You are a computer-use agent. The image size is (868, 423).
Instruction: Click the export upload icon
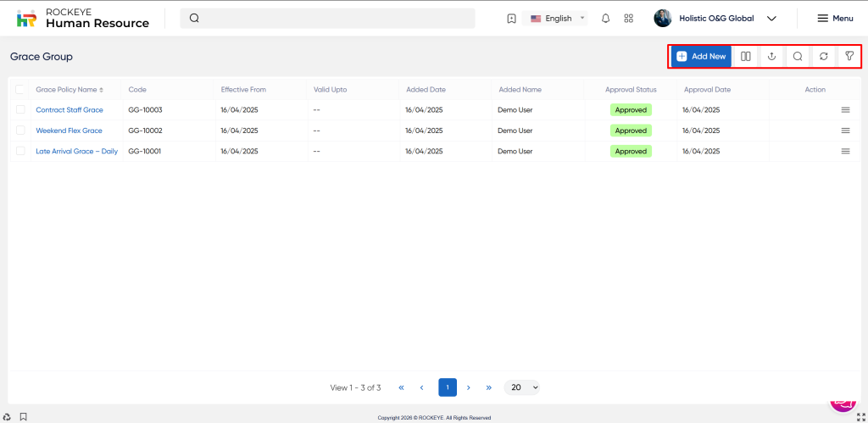pyautogui.click(x=771, y=57)
